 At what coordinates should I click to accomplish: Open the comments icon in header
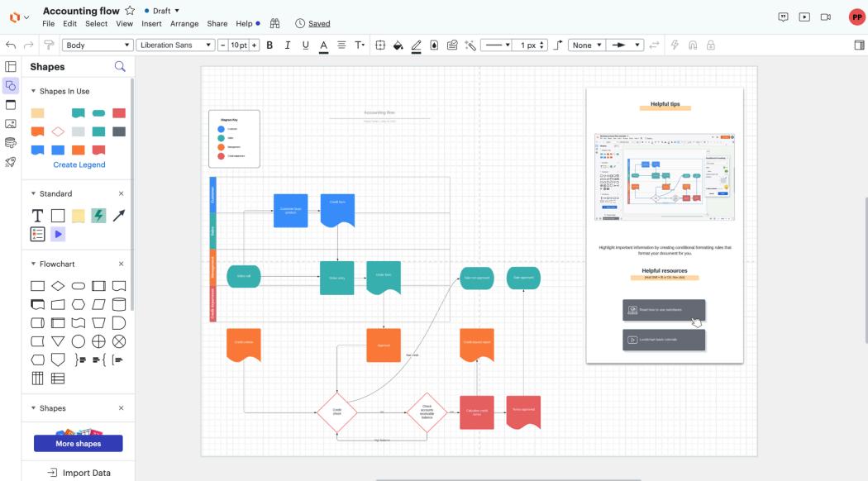tap(783, 17)
